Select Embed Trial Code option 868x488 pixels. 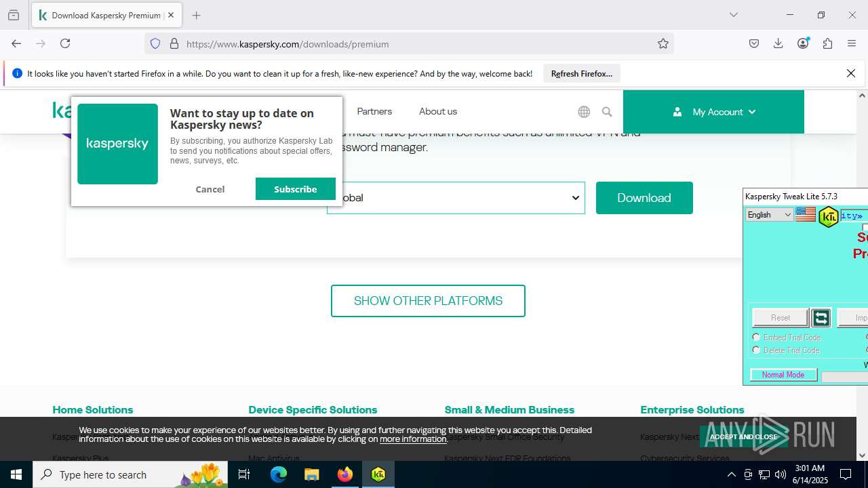coord(756,337)
